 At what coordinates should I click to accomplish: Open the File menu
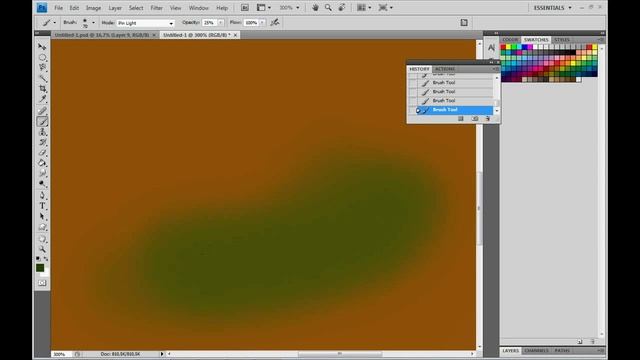58,8
